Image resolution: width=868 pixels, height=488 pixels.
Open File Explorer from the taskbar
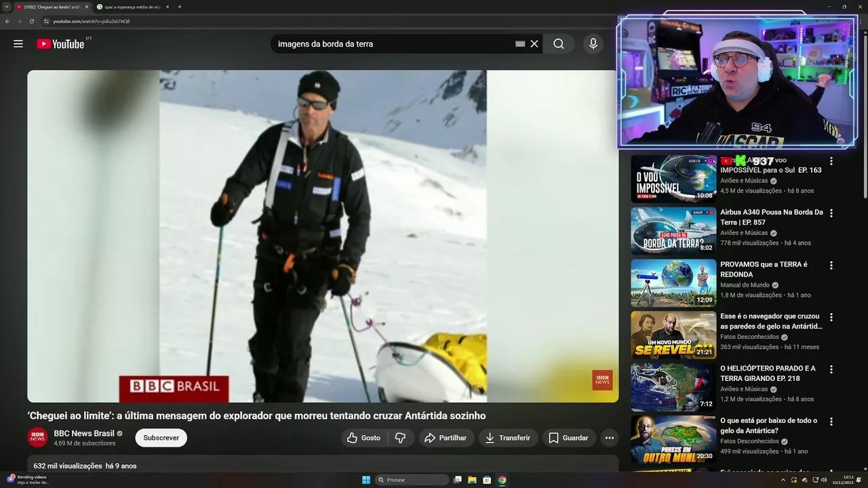coord(472,480)
